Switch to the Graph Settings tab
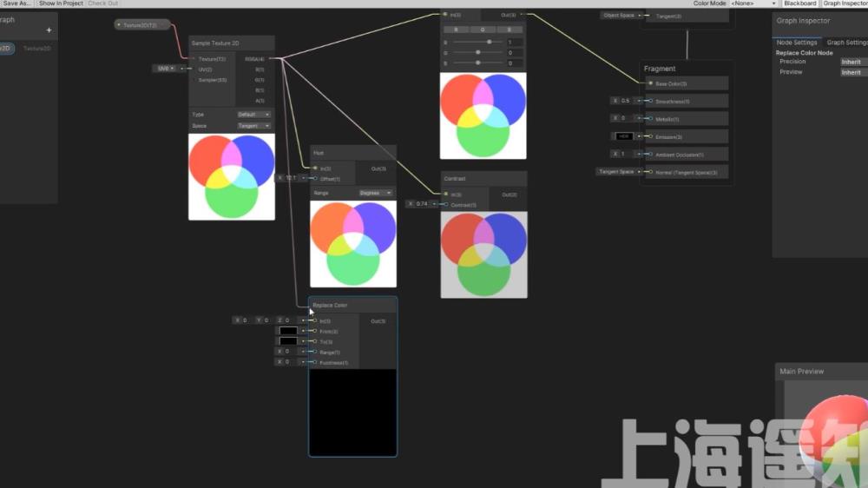 846,43
